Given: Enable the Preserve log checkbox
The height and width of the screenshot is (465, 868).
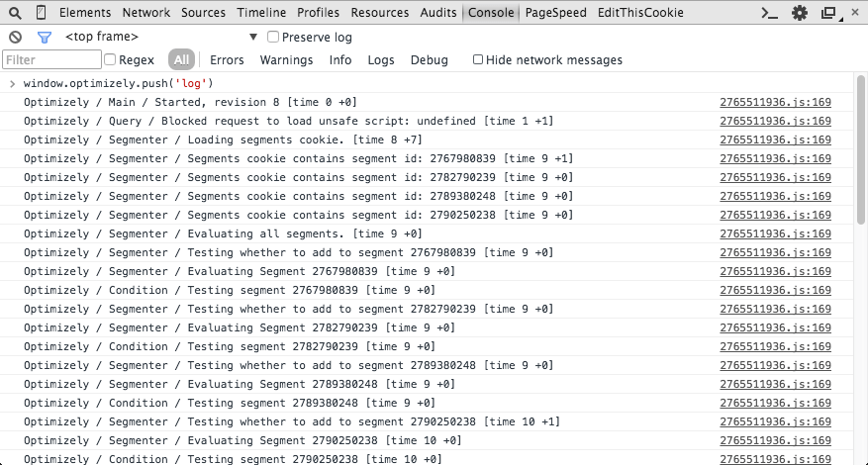Looking at the screenshot, I should (x=273, y=37).
